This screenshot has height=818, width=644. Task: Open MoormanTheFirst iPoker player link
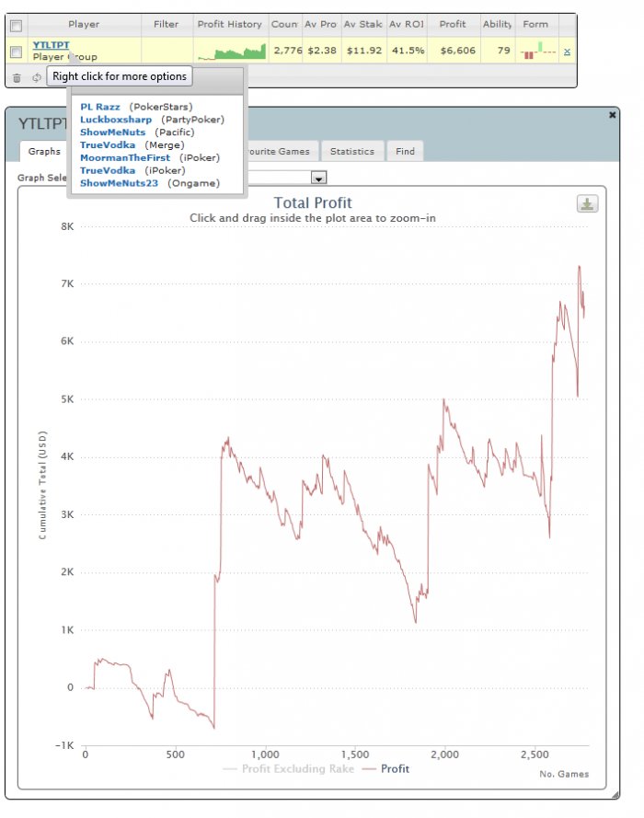(125, 157)
